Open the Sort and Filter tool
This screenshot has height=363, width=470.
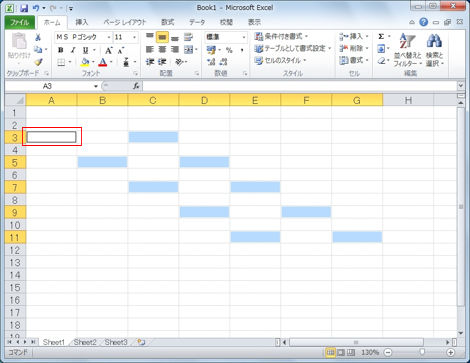[407, 50]
